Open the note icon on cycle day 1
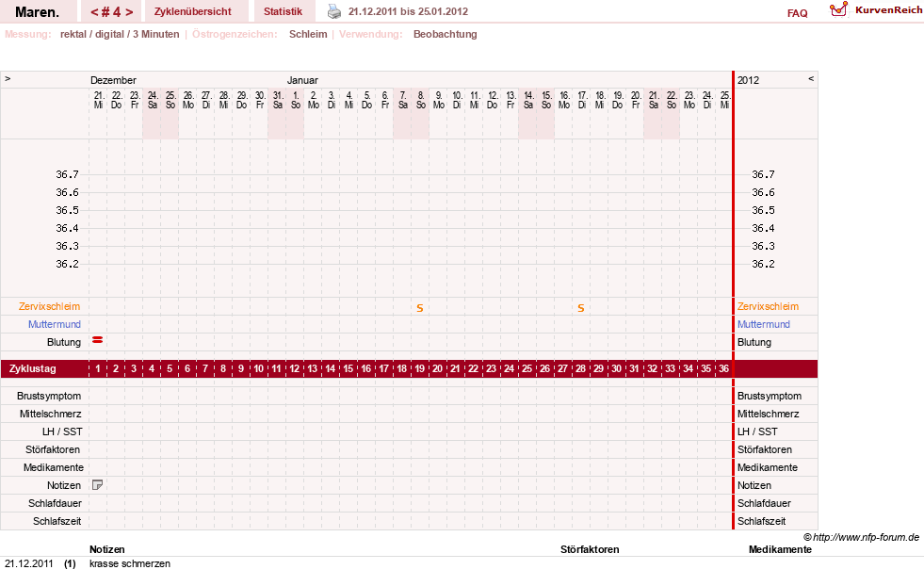The image size is (924, 586). [x=98, y=485]
